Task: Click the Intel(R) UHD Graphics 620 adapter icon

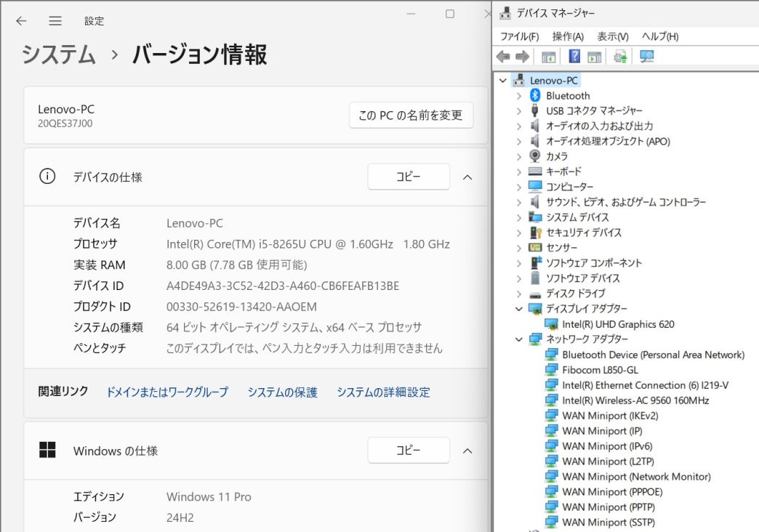Action: click(x=551, y=324)
